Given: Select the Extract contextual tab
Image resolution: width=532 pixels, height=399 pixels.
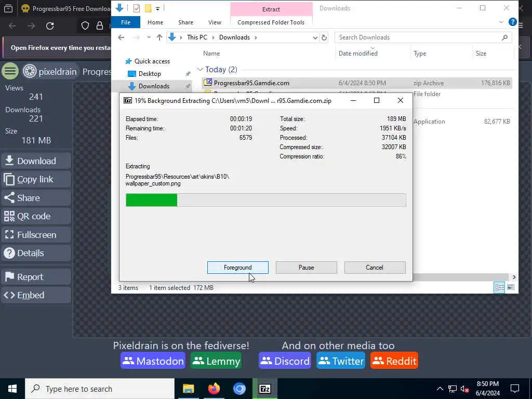Looking at the screenshot, I should coord(271,9).
